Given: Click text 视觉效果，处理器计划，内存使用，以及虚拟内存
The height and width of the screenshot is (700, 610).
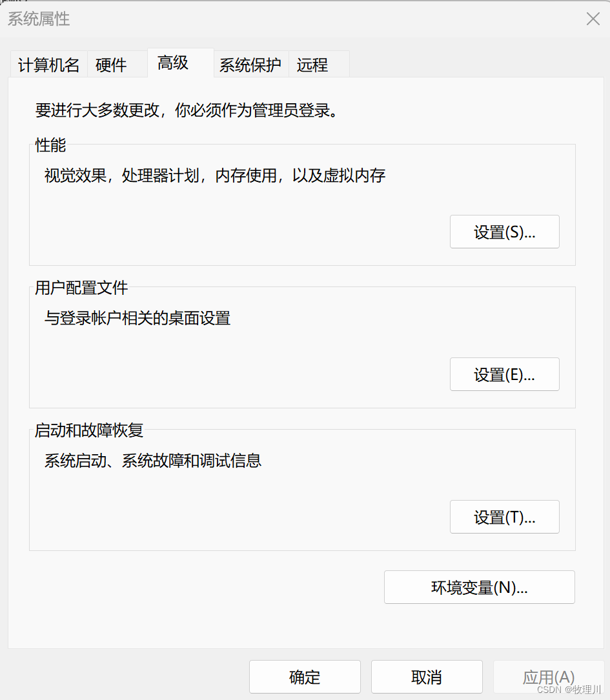Looking at the screenshot, I should [215, 175].
